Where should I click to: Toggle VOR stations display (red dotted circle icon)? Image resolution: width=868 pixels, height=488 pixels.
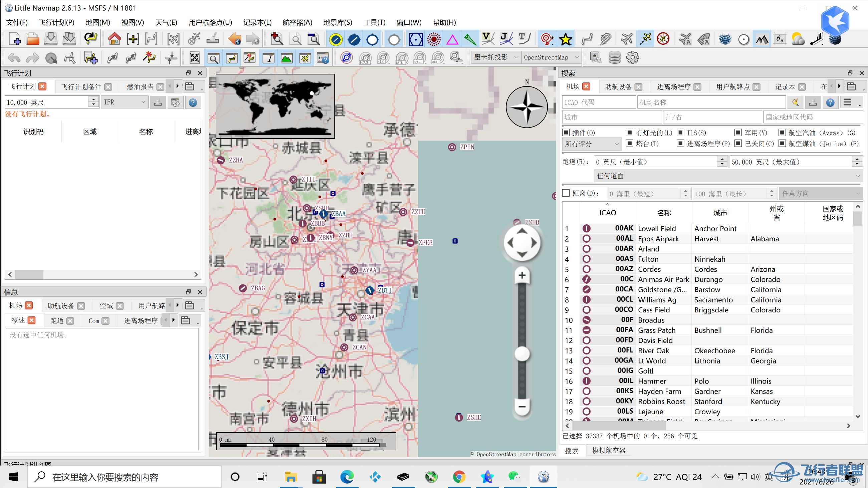click(434, 39)
